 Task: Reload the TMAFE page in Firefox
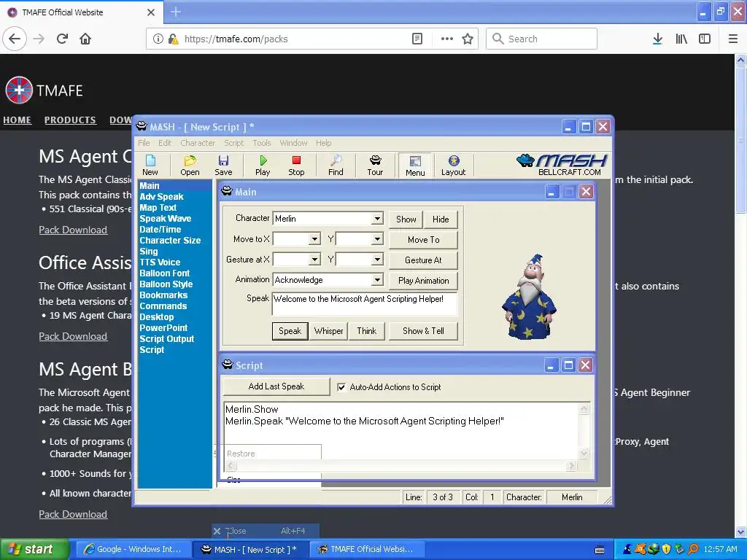63,39
